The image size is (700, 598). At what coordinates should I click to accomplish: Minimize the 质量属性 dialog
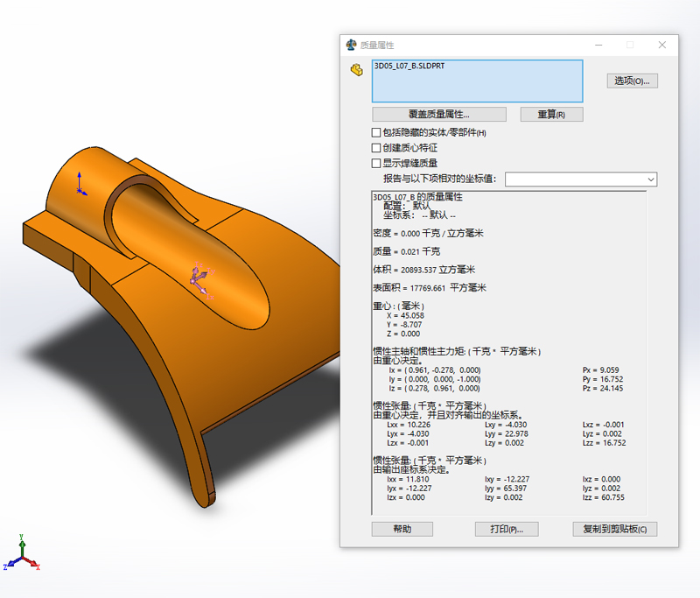[x=597, y=45]
